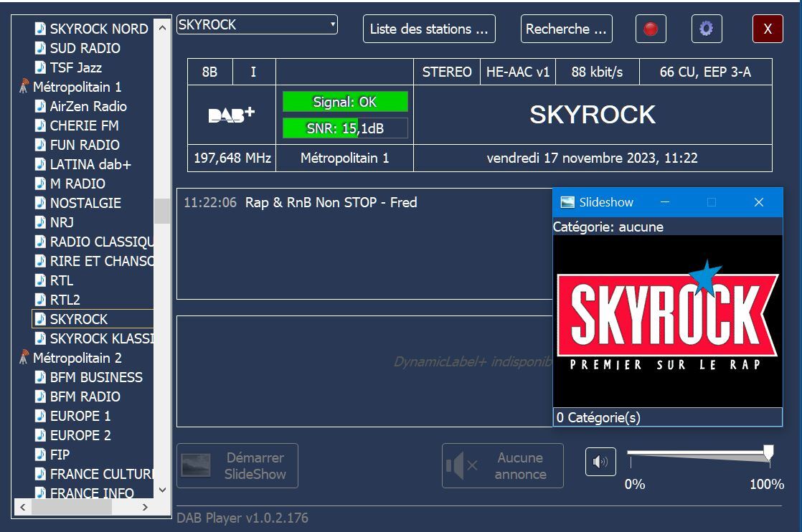Click horizontal scrollbar left arrow
The image size is (802, 532).
click(22, 507)
